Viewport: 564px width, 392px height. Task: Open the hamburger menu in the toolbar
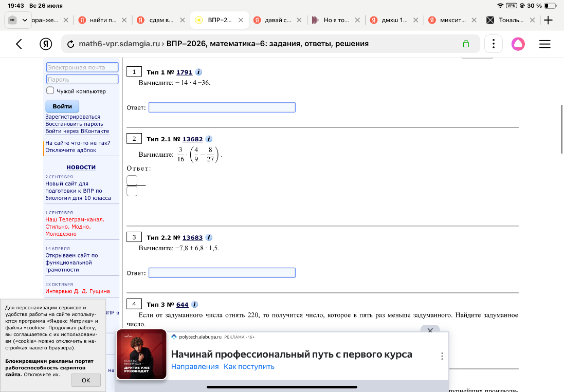click(544, 44)
